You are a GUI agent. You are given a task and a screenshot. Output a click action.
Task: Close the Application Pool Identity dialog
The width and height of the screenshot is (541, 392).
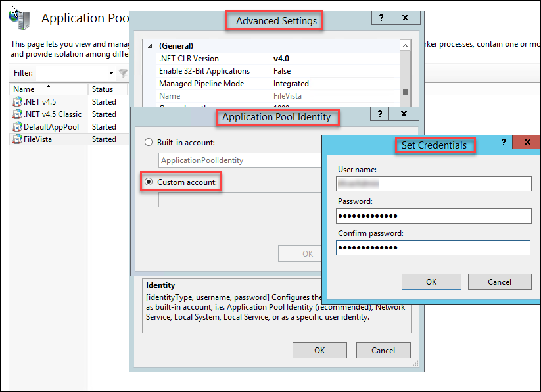[404, 114]
